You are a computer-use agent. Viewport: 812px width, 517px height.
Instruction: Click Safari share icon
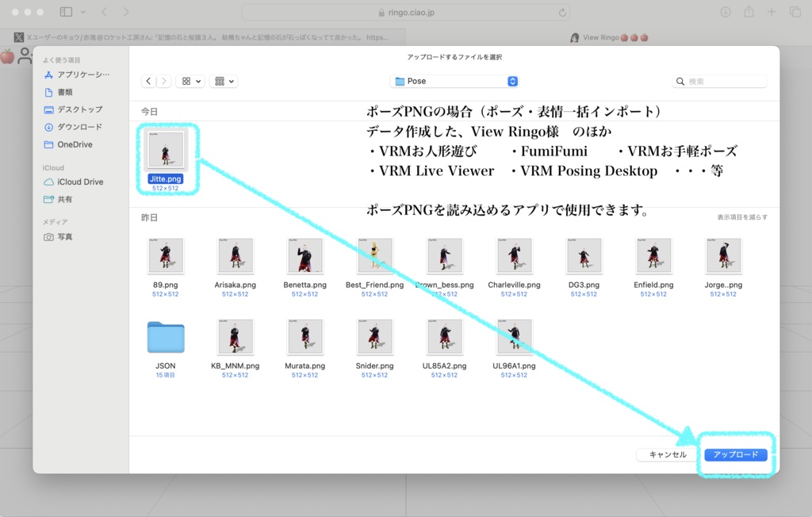coord(749,11)
